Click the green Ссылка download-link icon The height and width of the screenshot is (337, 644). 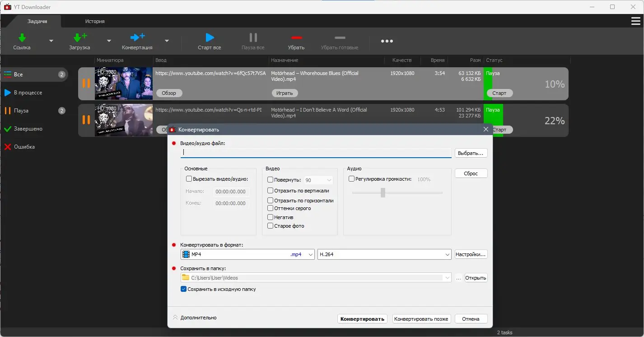click(x=22, y=37)
